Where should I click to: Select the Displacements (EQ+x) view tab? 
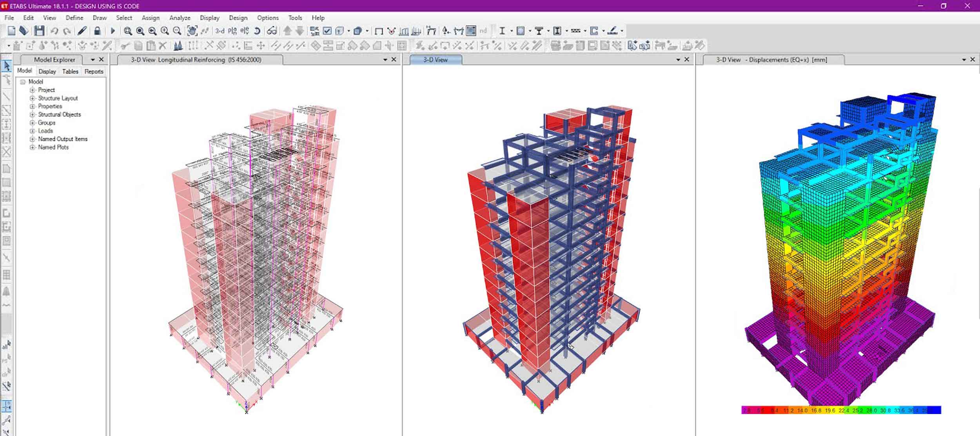pyautogui.click(x=771, y=60)
